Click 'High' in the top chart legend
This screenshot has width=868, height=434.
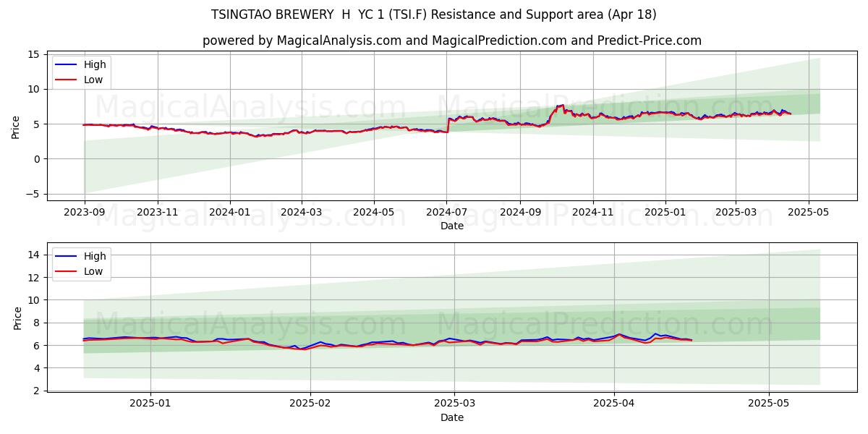95,64
